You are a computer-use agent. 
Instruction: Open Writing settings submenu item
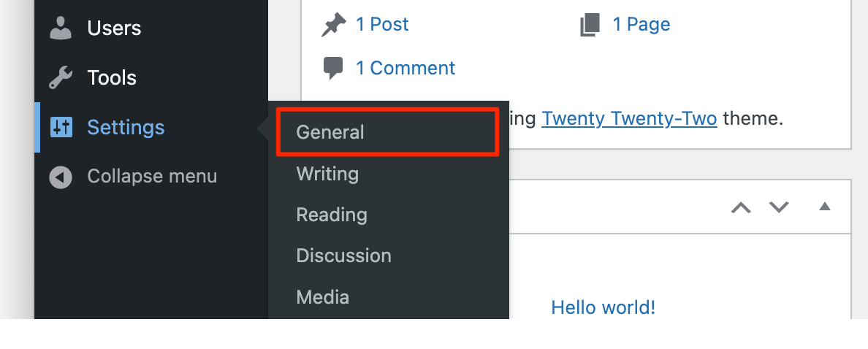[327, 174]
